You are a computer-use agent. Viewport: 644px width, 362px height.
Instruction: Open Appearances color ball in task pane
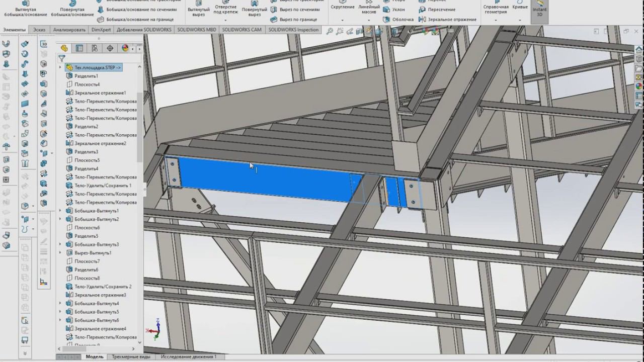pos(638,86)
